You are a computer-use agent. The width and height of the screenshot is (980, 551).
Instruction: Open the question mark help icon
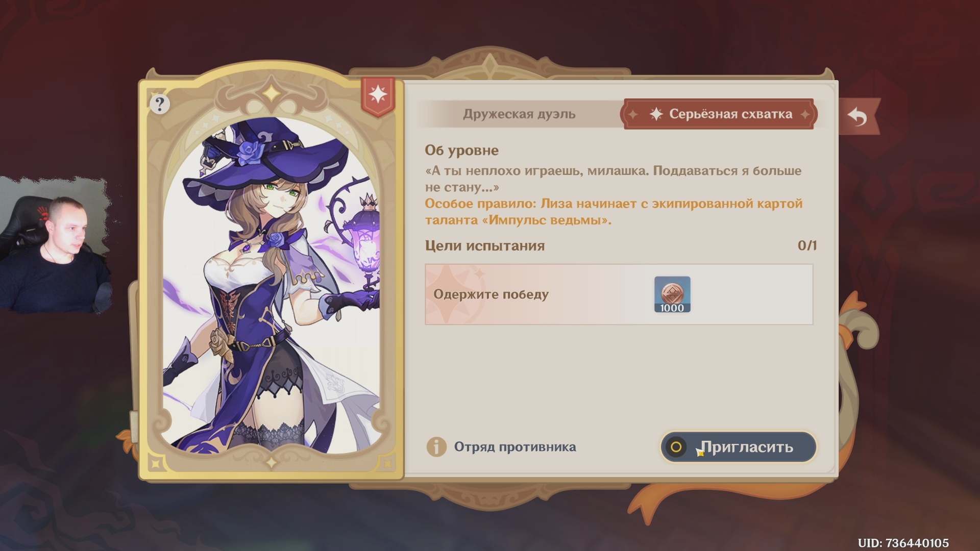pos(160,104)
